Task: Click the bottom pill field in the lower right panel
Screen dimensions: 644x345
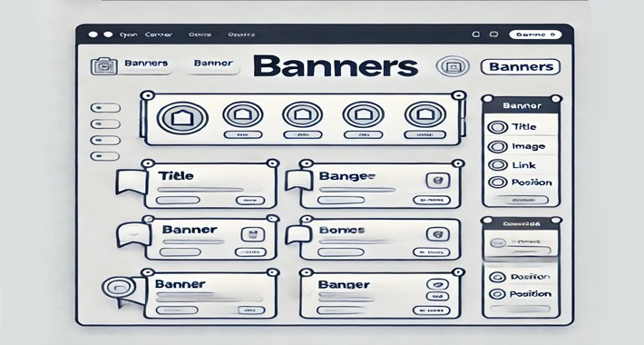Action: pos(522,309)
